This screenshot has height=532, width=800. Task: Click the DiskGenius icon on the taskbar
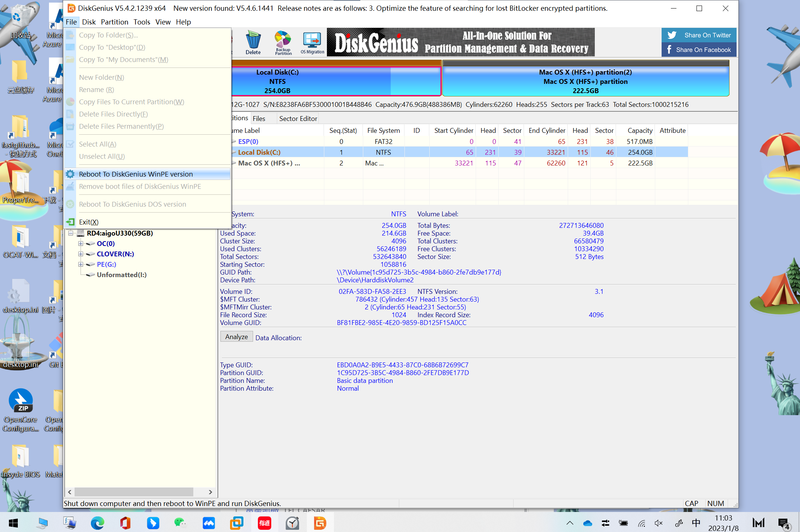click(320, 523)
